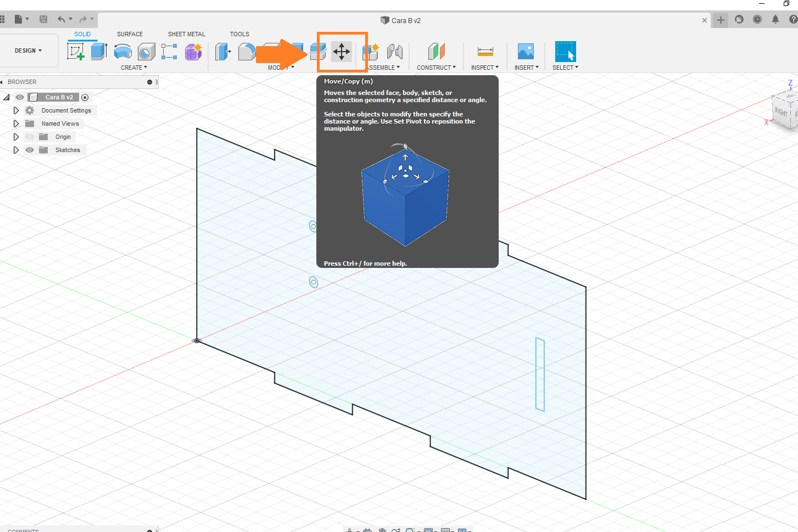Click the Insert image icon
798x532 pixels.
pos(526,52)
